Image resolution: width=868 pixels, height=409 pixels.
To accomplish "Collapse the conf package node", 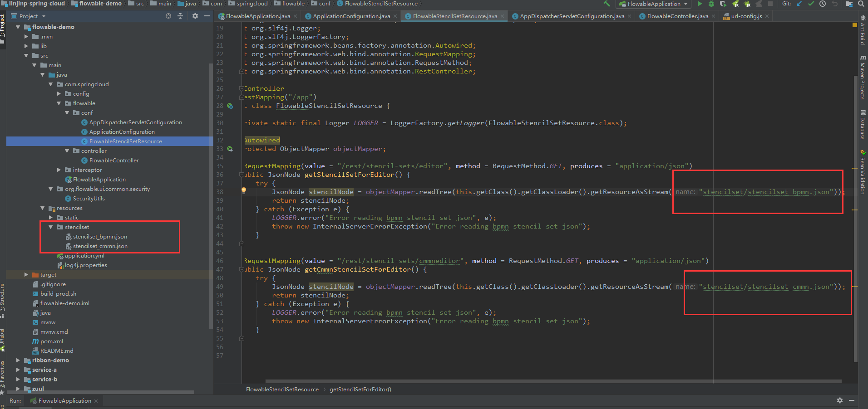I will 67,113.
